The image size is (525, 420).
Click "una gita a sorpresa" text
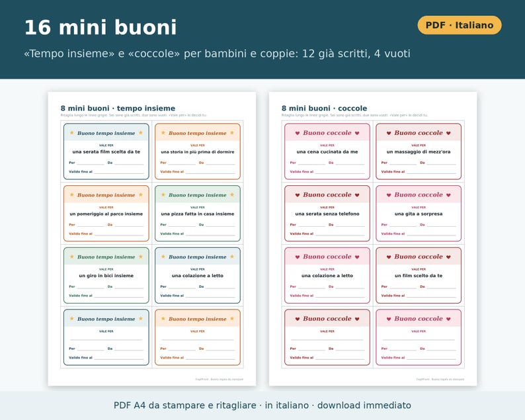(419, 214)
